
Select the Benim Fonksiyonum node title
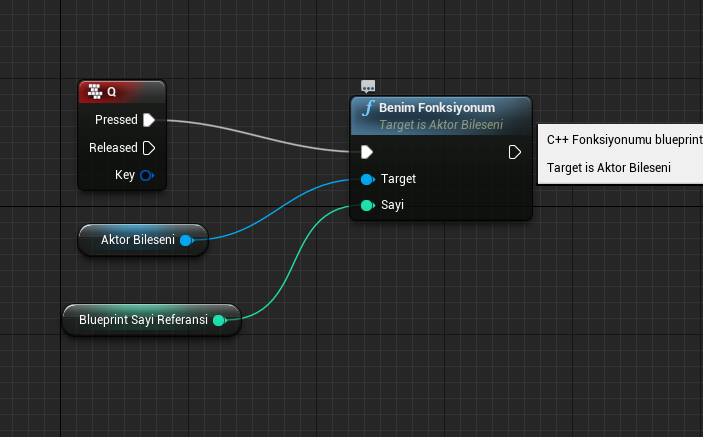(x=437, y=108)
